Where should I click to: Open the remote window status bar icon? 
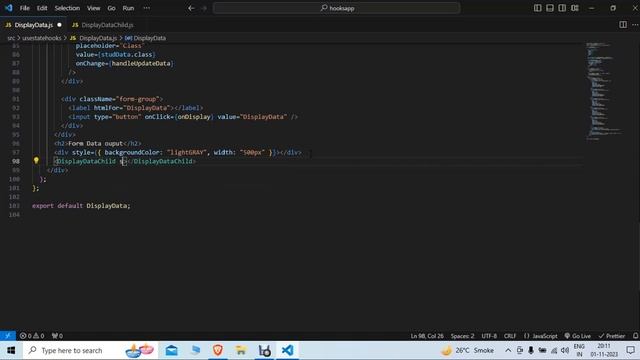[x=8, y=336]
